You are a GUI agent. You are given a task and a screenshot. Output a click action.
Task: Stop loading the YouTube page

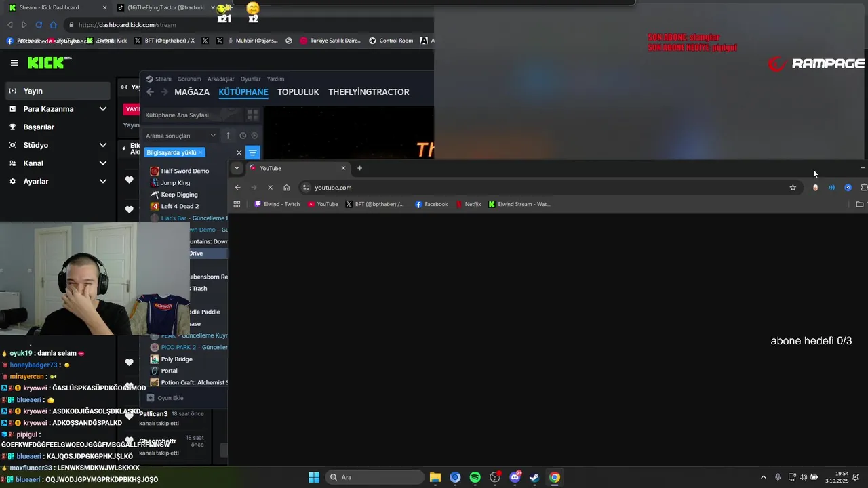point(270,188)
